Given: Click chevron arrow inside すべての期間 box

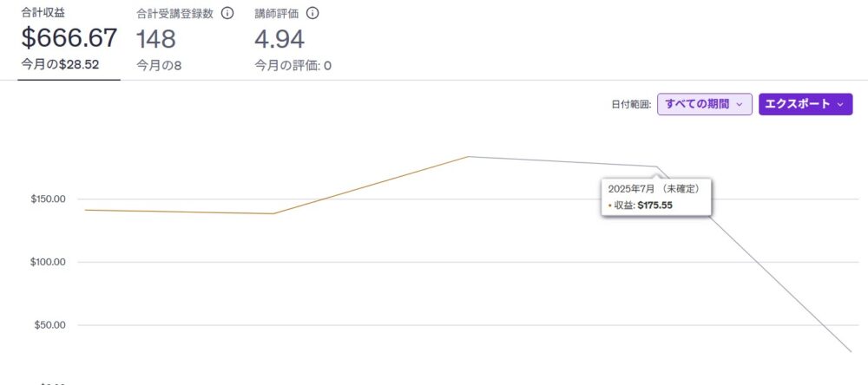Looking at the screenshot, I should 740,104.
